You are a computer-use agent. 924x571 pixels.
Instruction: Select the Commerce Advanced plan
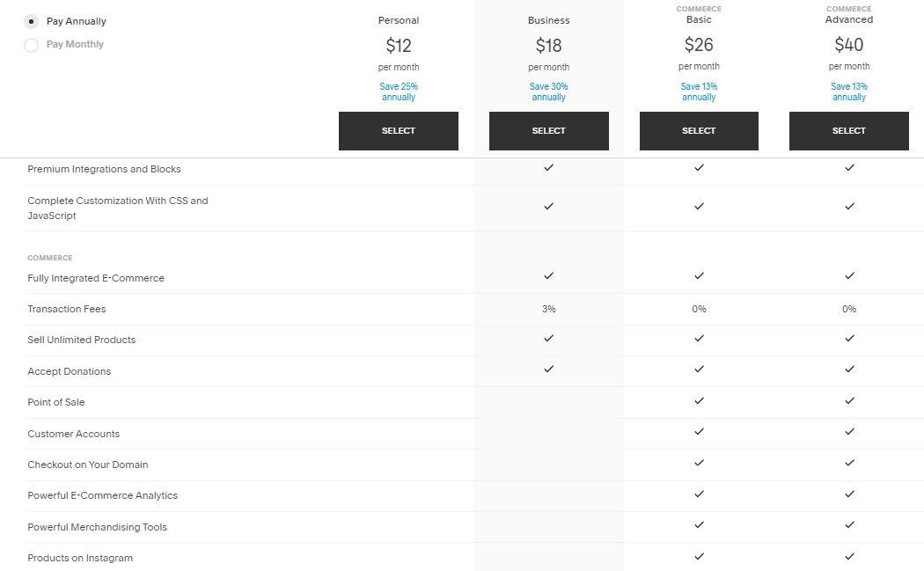[x=848, y=130]
